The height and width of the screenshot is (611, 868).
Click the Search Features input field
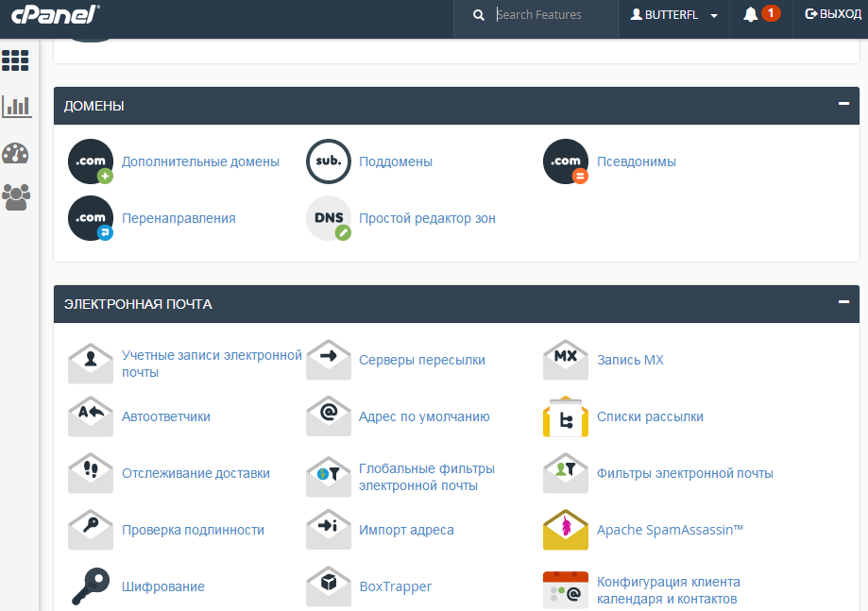click(553, 15)
